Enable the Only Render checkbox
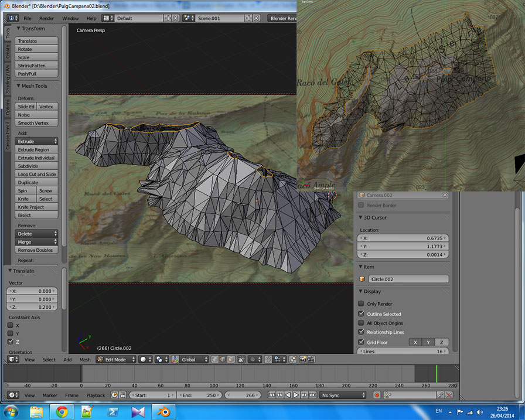 [x=361, y=303]
